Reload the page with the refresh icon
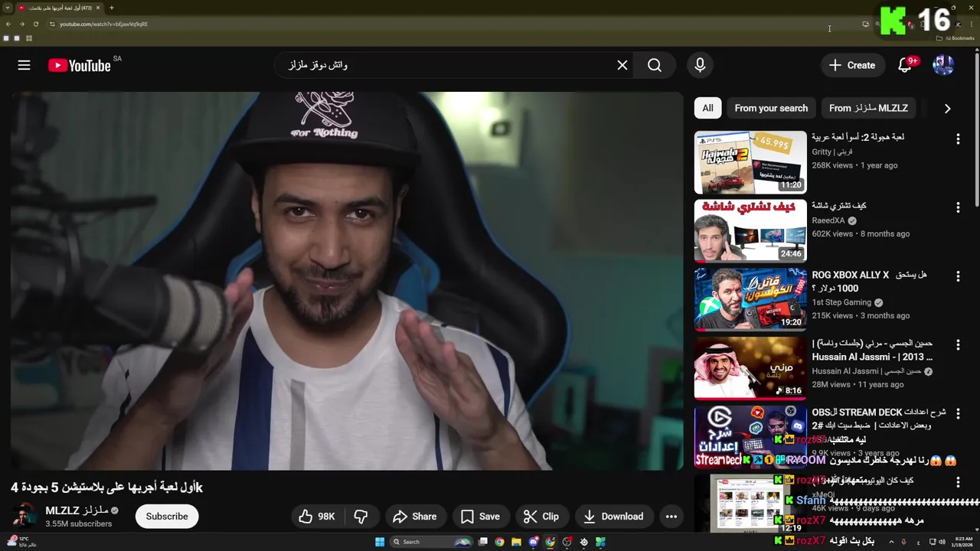Image resolution: width=980 pixels, height=551 pixels. 36,24
